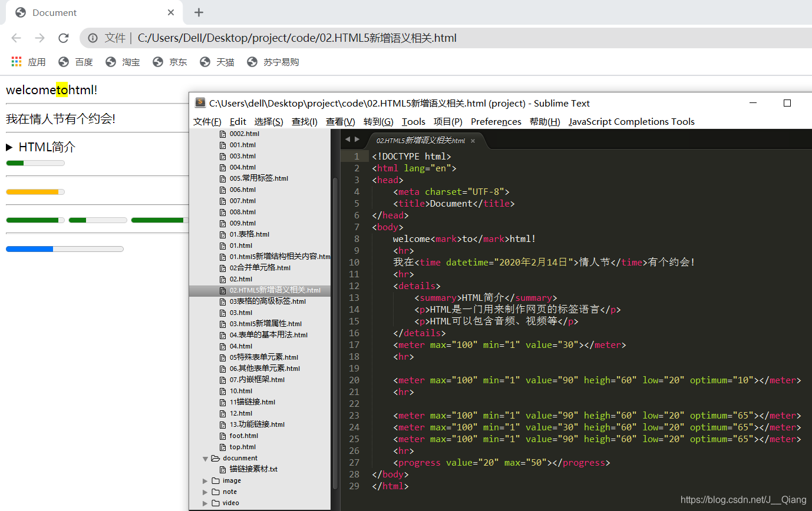Click the blue progress bar on page
This screenshot has width=812, height=511.
(65, 249)
